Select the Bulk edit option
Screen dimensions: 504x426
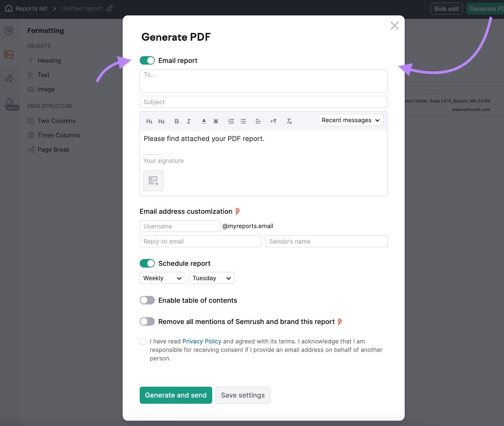(x=446, y=9)
